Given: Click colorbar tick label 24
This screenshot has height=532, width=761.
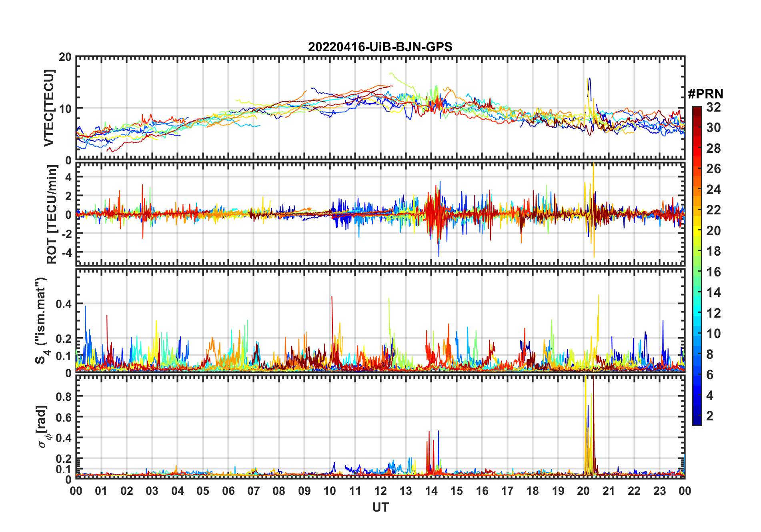Looking at the screenshot, I should tap(713, 190).
